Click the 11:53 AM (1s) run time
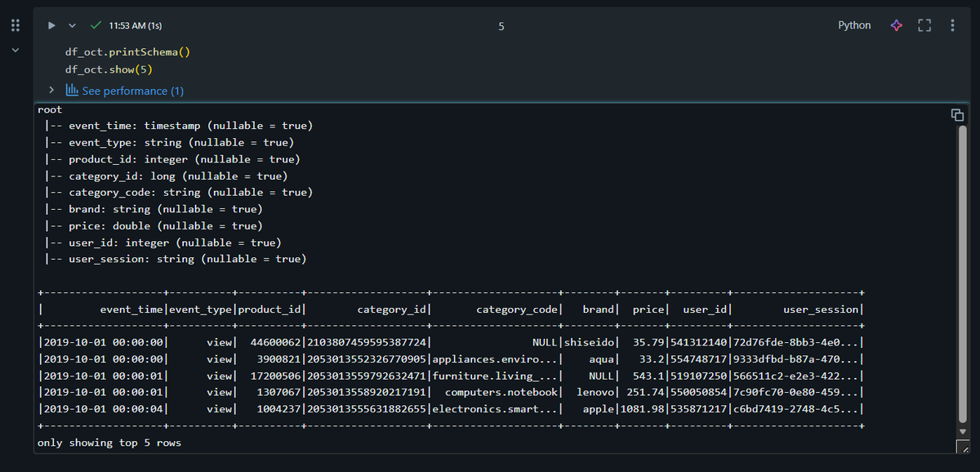The width and height of the screenshot is (980, 472). (x=136, y=26)
